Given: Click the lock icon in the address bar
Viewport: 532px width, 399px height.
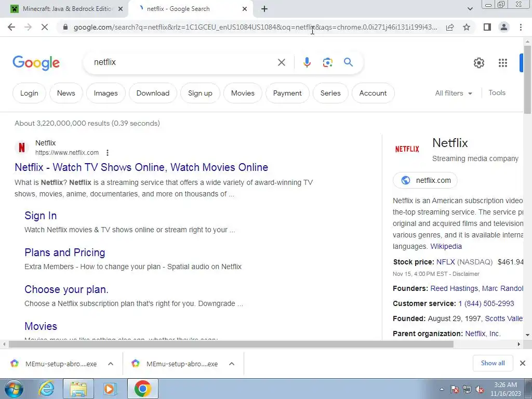Looking at the screenshot, I should point(65,27).
